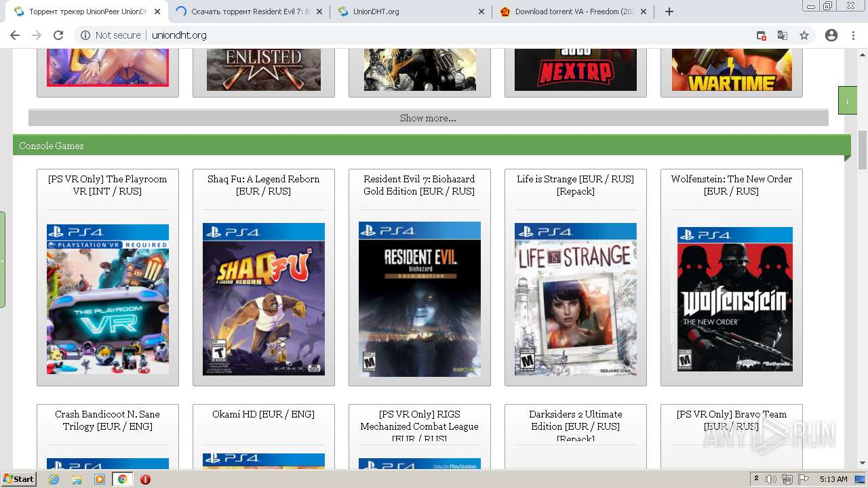The width and height of the screenshot is (868, 488).
Task: Open the Chrome profile avatar
Action: 831,35
